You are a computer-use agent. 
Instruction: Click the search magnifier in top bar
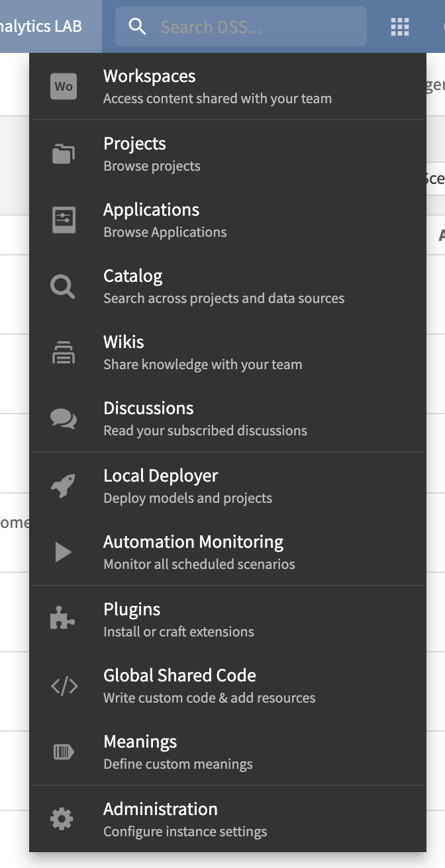[137, 26]
